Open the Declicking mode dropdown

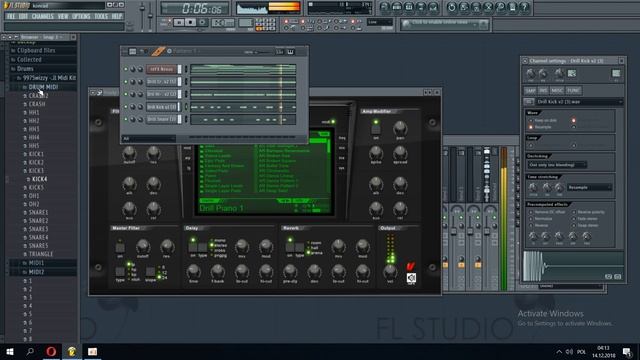[557, 165]
